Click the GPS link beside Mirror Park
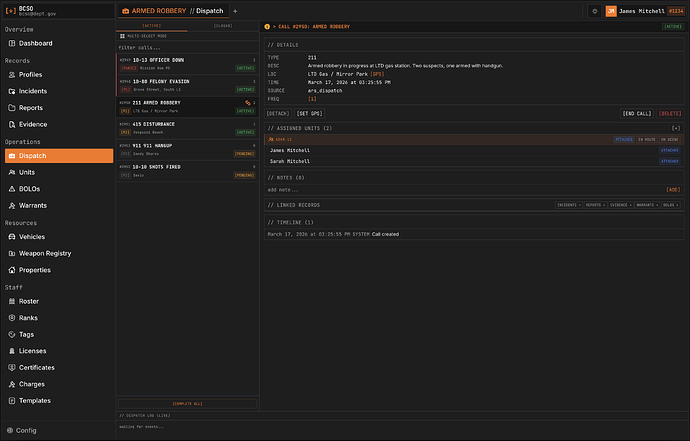The width and height of the screenshot is (690, 441). 377,74
